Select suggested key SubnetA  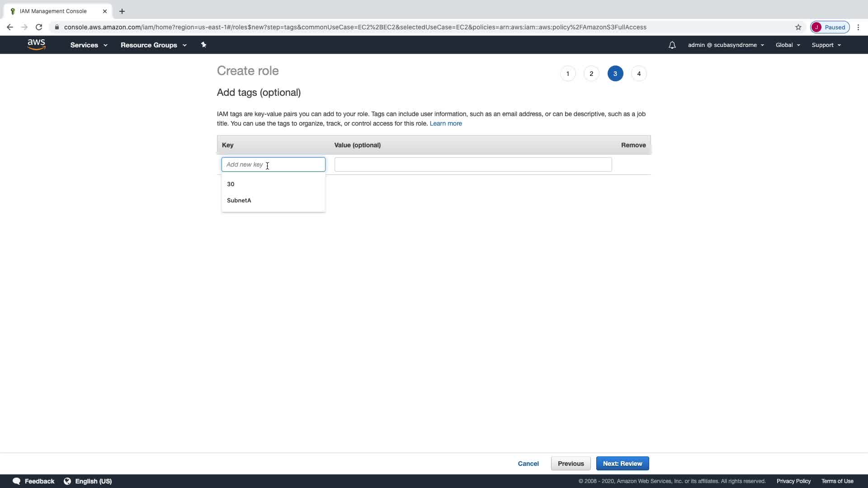coord(239,201)
